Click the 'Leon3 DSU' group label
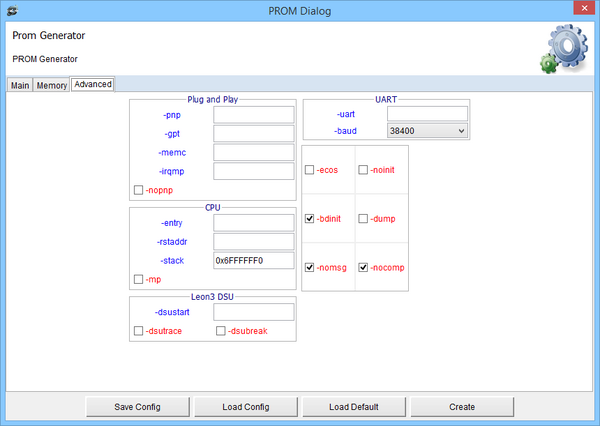This screenshot has width=600, height=426. 212,297
